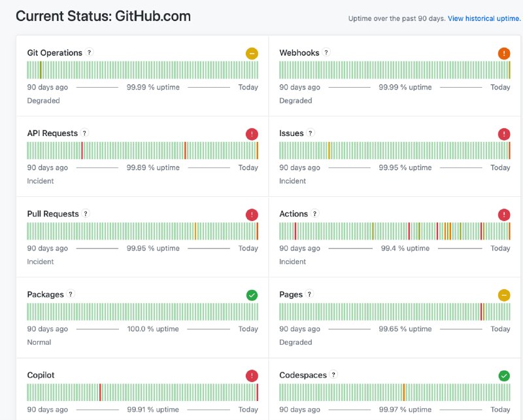
Task: Click the first red bar in Copilot timeline
Action: (x=100, y=393)
